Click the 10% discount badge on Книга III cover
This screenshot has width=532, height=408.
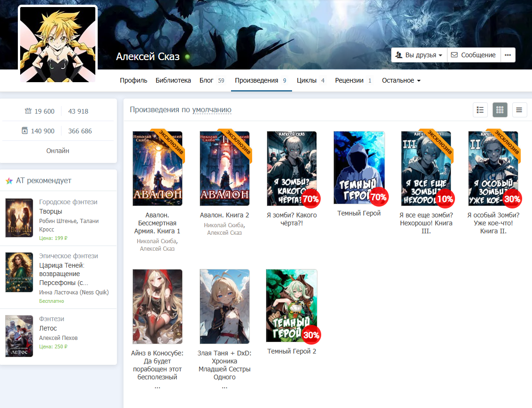[x=445, y=199]
